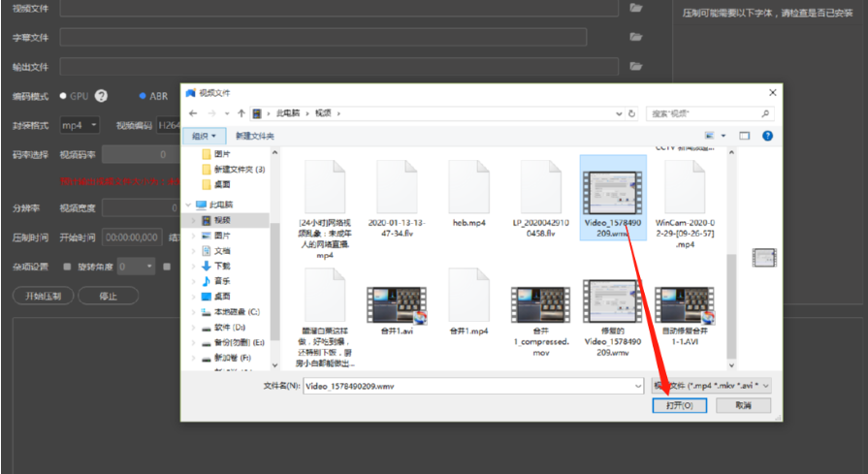Click the search magnifier icon in the dialog

click(x=765, y=113)
